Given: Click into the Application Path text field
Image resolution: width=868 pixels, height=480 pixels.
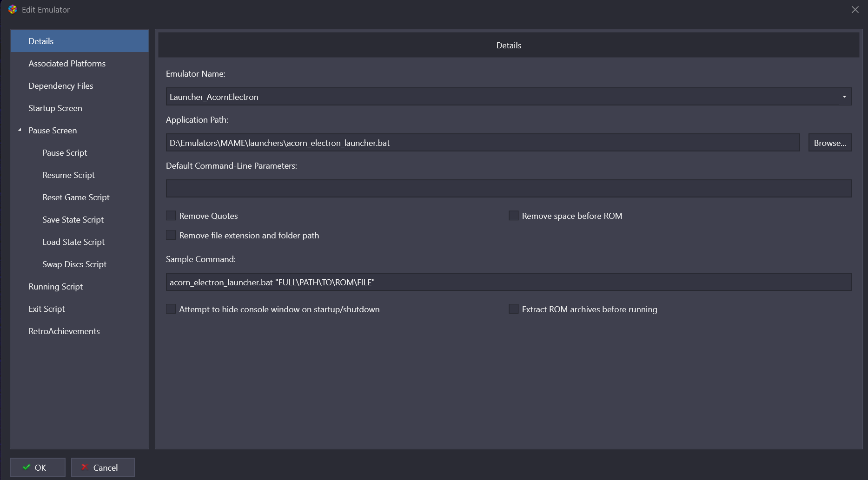Looking at the screenshot, I should [482, 143].
